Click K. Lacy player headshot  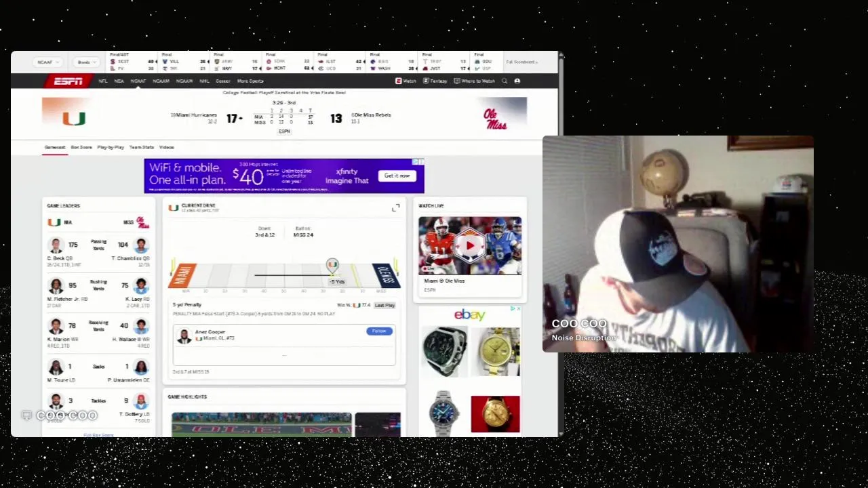coord(141,286)
